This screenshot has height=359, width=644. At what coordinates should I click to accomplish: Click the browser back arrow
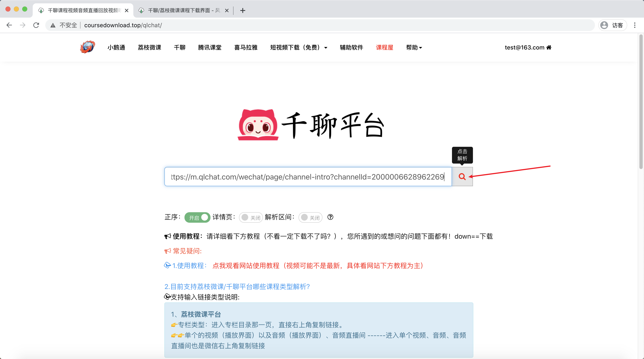(9, 25)
